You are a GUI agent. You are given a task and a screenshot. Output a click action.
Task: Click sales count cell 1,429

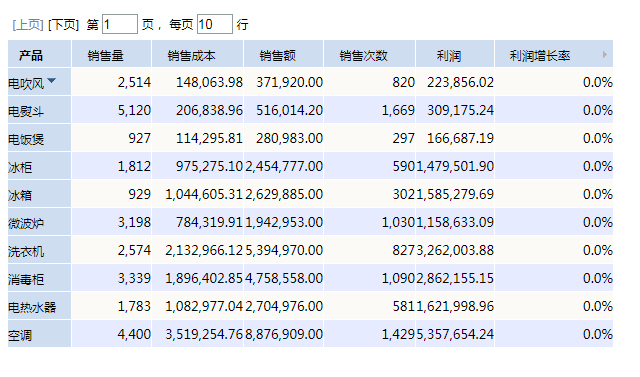click(369, 334)
